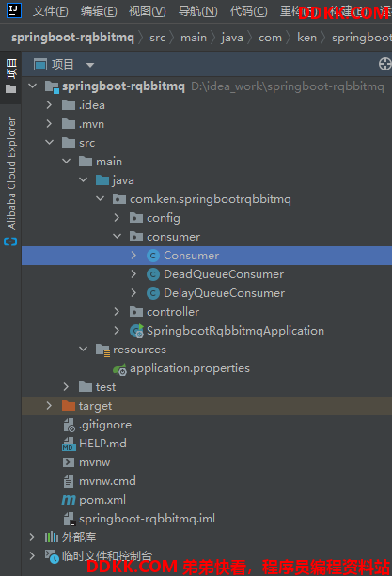Open the 文件(F) menu
392x576 pixels.
[x=51, y=11]
